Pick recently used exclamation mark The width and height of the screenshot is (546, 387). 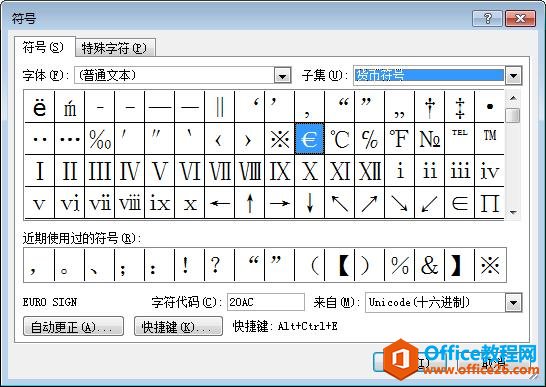pyautogui.click(x=190, y=265)
